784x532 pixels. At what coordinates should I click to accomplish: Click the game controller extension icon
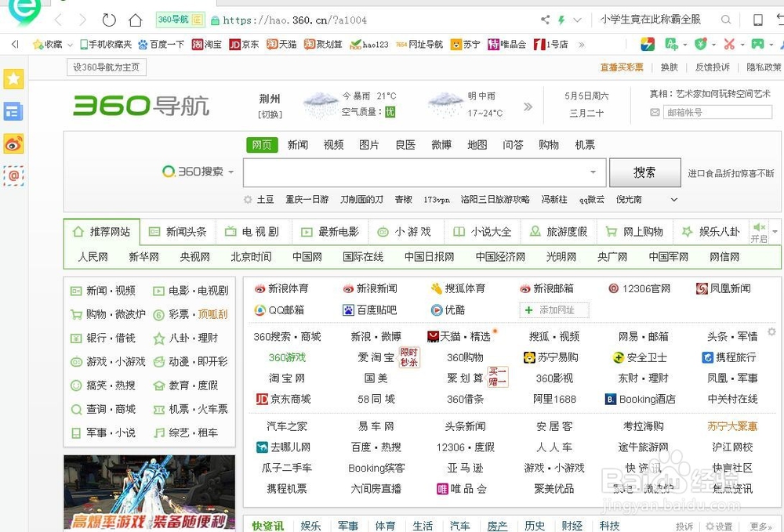[758, 45]
